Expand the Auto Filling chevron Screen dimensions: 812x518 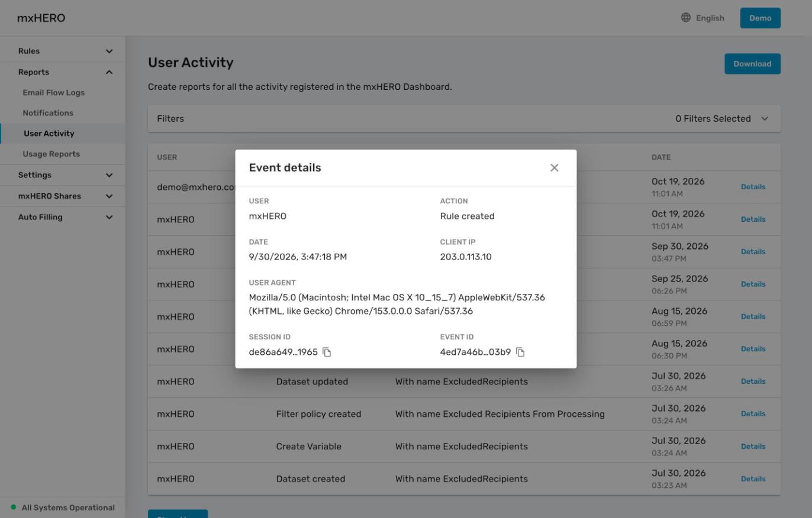(109, 217)
